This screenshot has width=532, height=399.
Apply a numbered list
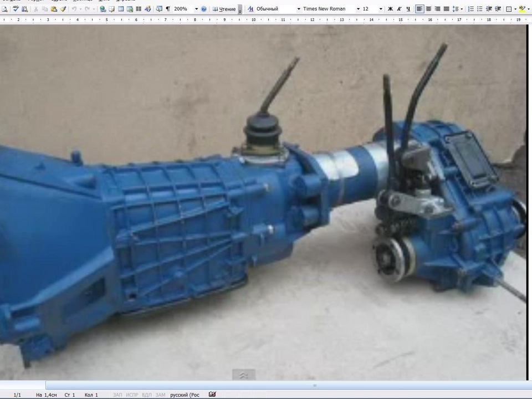pyautogui.click(x=471, y=9)
